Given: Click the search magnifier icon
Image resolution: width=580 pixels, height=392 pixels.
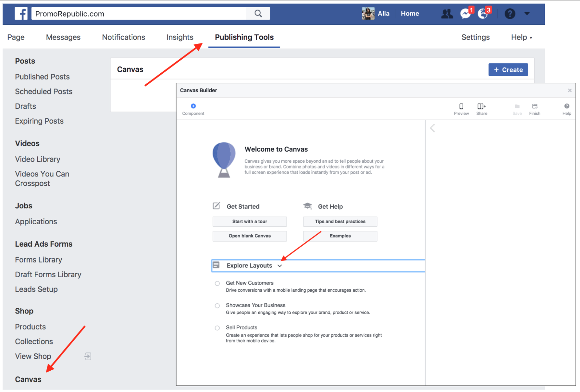Looking at the screenshot, I should [258, 13].
